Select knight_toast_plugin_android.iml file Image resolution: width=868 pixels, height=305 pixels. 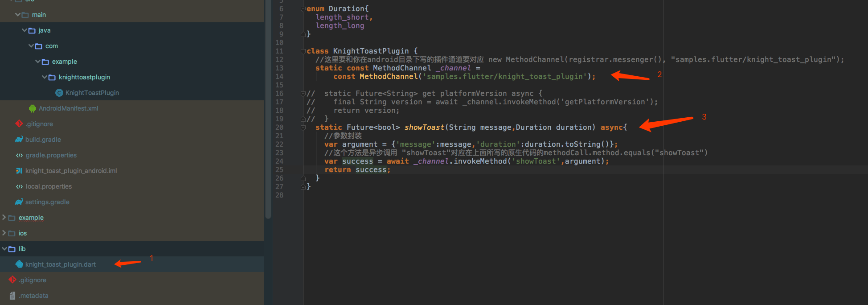(x=71, y=171)
